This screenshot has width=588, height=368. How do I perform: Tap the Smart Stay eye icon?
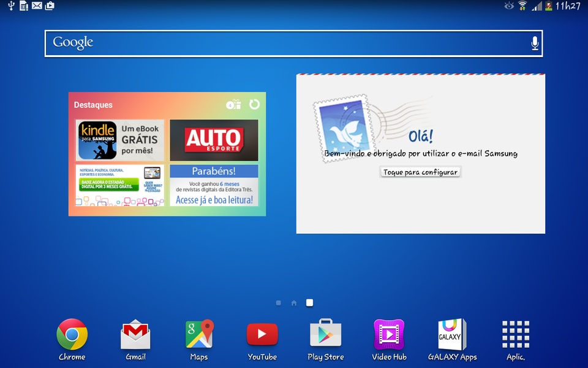click(x=509, y=6)
